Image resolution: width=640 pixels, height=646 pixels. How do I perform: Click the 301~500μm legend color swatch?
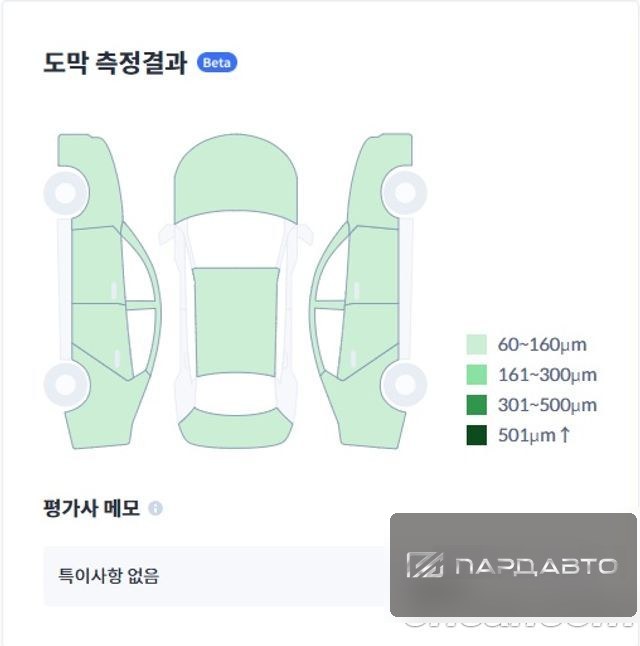pyautogui.click(x=476, y=405)
